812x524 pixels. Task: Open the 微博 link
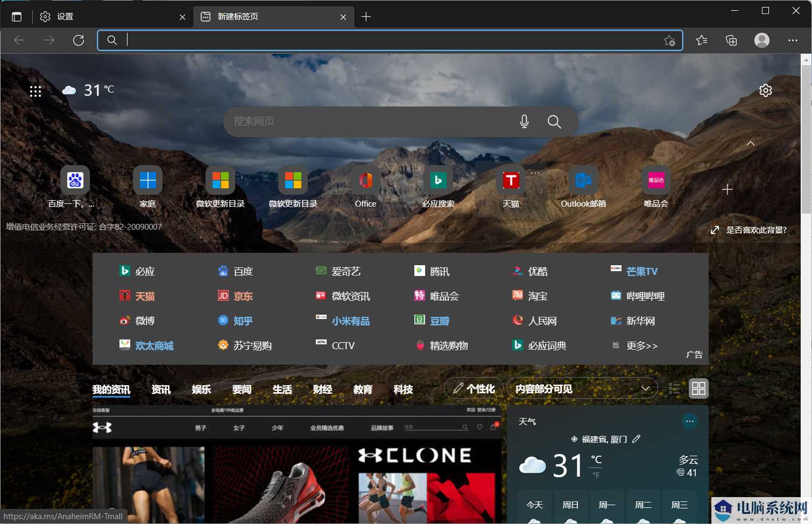pyautogui.click(x=137, y=321)
